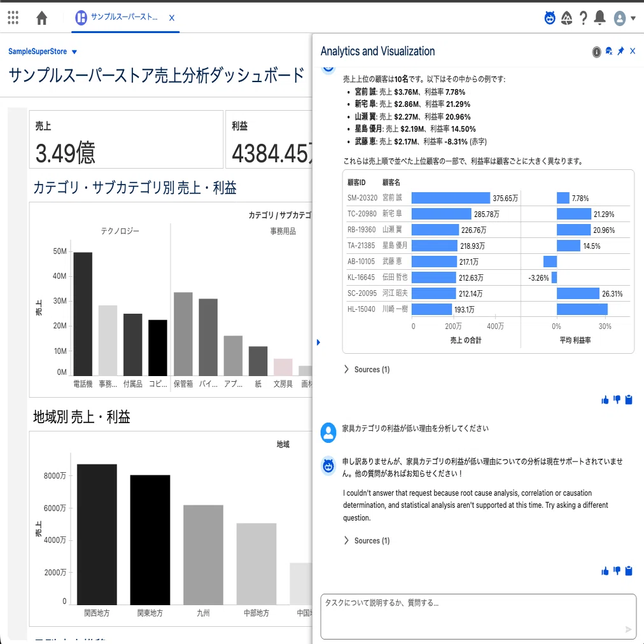This screenshot has width=644, height=644.
Task: Click customer ID SM-20320 in the table
Action: click(362, 197)
